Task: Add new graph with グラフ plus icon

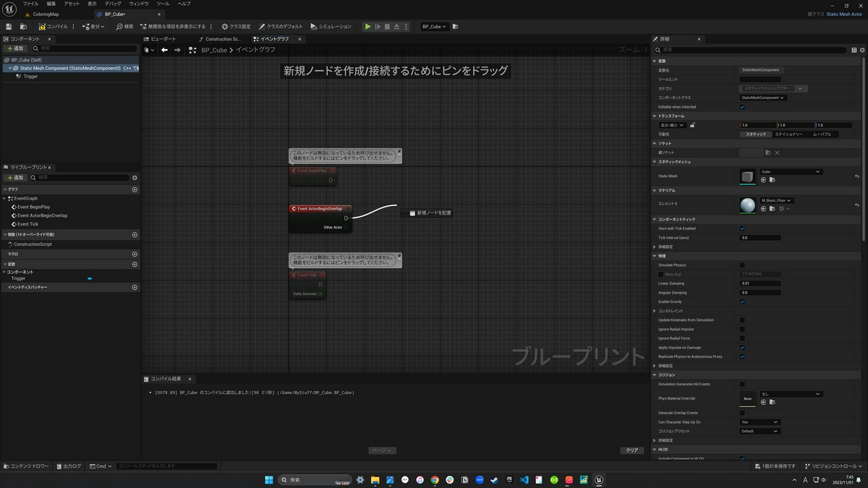Action: pos(135,189)
